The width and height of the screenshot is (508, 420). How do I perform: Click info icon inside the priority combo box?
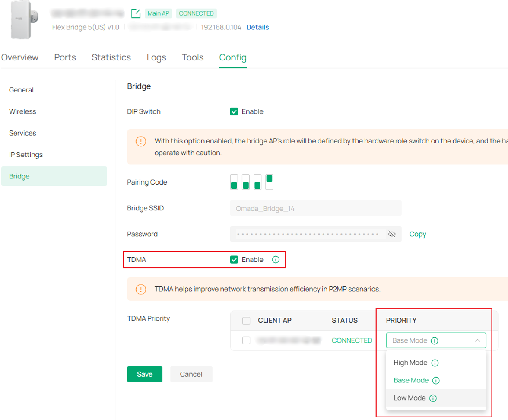pos(435,340)
